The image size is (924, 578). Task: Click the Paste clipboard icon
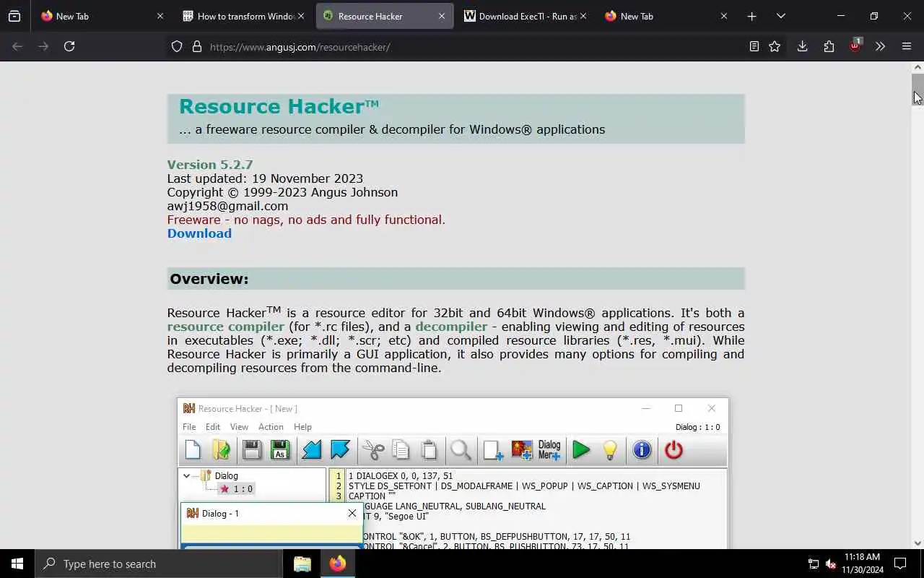429,450
